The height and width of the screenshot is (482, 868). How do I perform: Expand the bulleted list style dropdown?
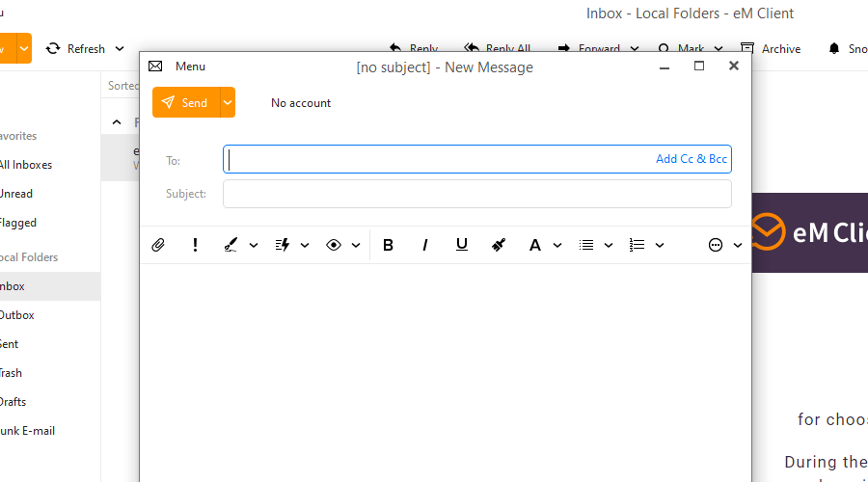coord(609,245)
